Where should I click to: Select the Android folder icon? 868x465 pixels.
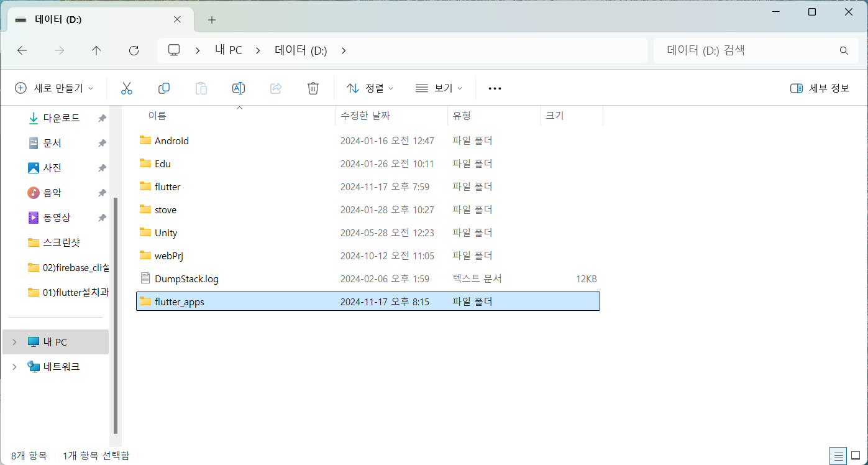(x=145, y=140)
